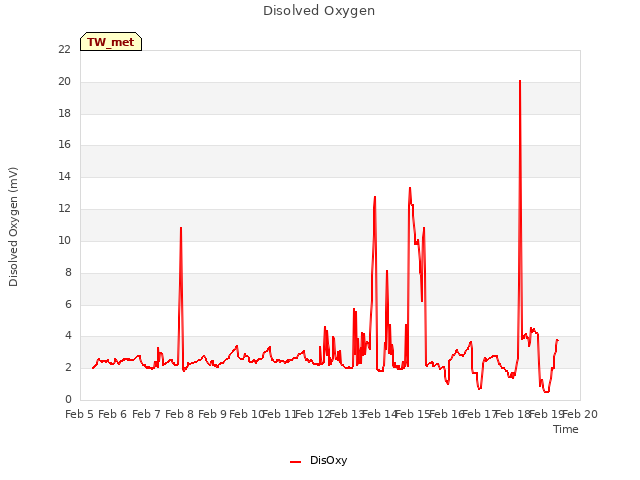
Task: Click the y-axis value 4
Action: pos(68,336)
